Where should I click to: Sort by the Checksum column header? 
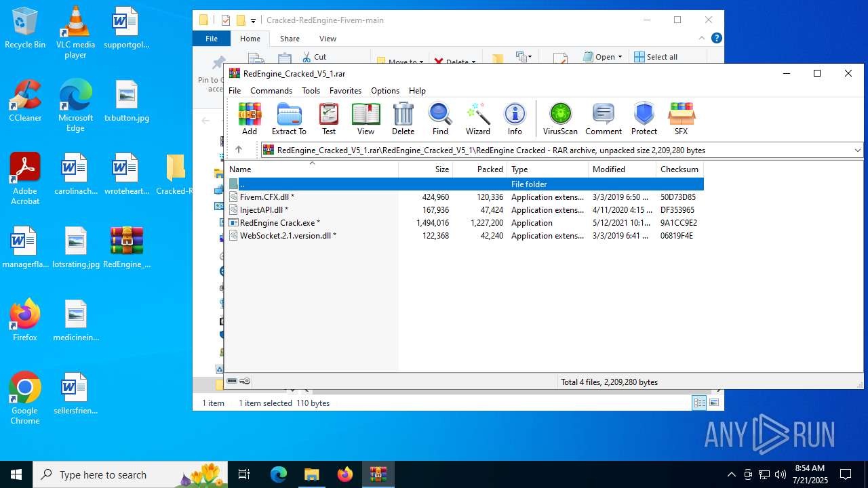pyautogui.click(x=679, y=169)
